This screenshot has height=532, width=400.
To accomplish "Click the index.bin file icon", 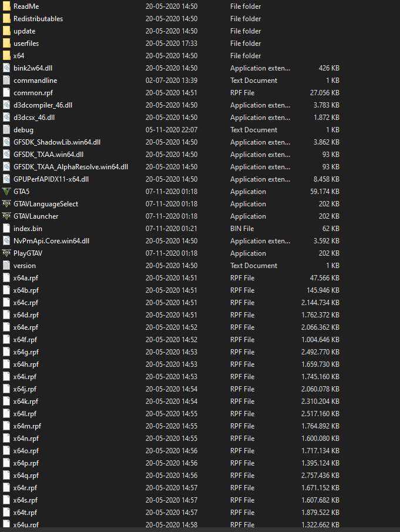I will coord(6,229).
